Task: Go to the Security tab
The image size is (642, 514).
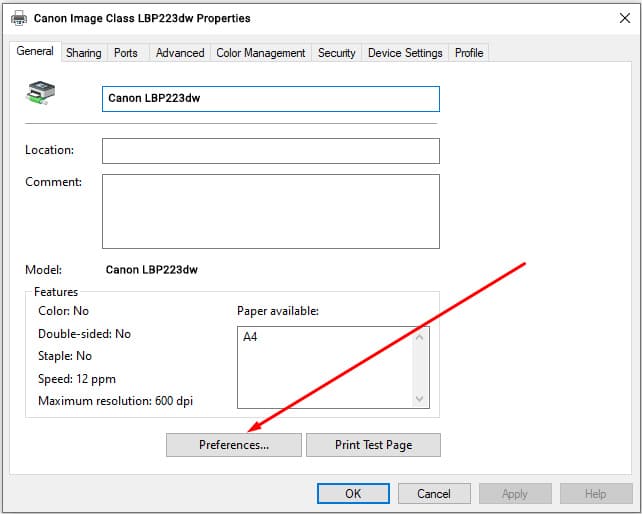Action: [x=337, y=53]
